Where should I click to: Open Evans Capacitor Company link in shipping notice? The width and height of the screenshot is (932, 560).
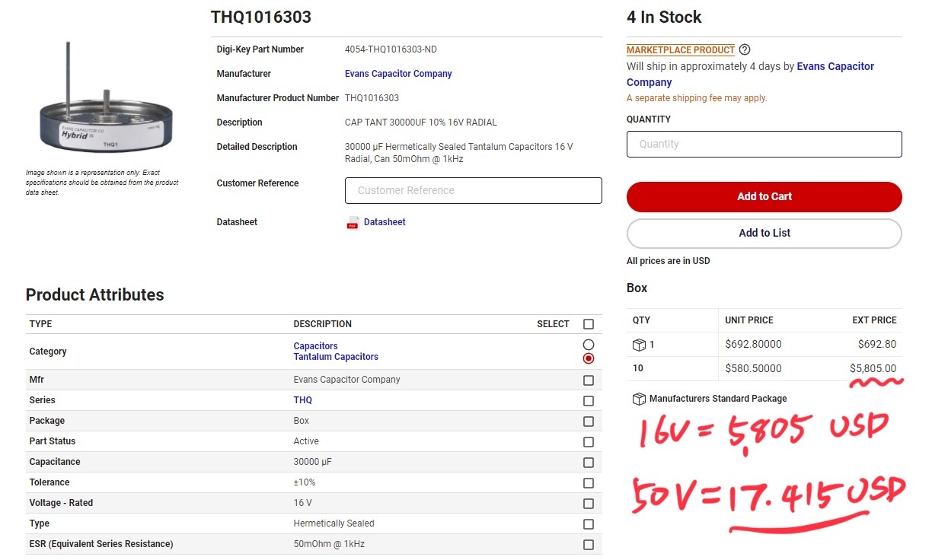[x=750, y=75]
